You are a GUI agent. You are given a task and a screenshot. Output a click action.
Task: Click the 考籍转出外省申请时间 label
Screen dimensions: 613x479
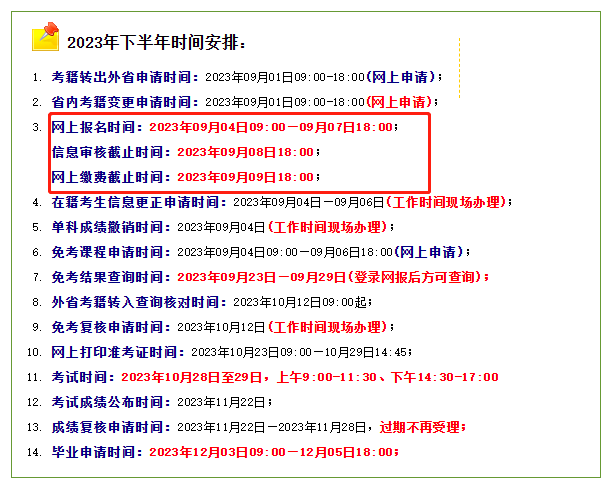[x=125, y=77]
